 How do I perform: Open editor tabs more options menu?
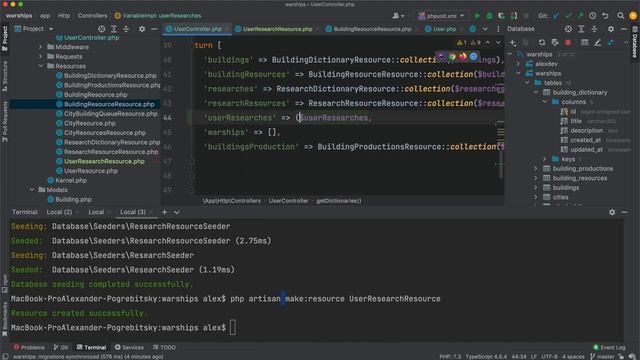coord(498,29)
